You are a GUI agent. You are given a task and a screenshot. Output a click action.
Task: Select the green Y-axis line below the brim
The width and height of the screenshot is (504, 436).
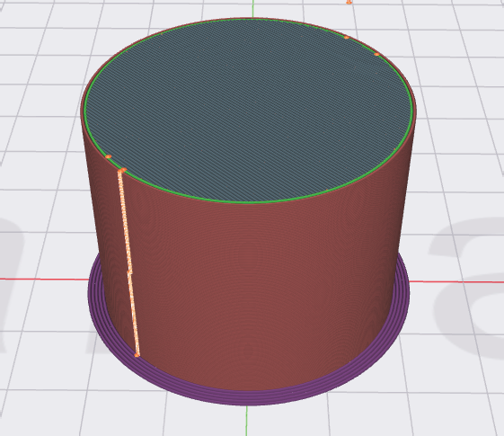coord(247,421)
